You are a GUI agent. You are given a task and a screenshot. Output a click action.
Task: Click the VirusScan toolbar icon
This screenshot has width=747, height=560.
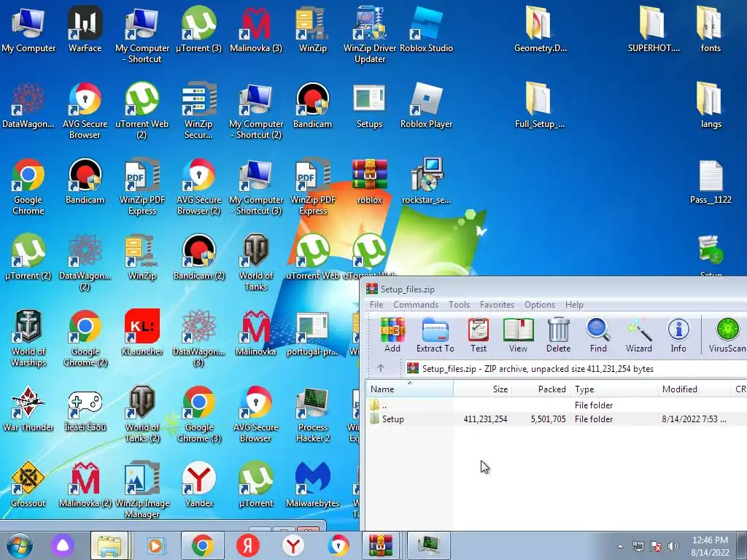727,335
